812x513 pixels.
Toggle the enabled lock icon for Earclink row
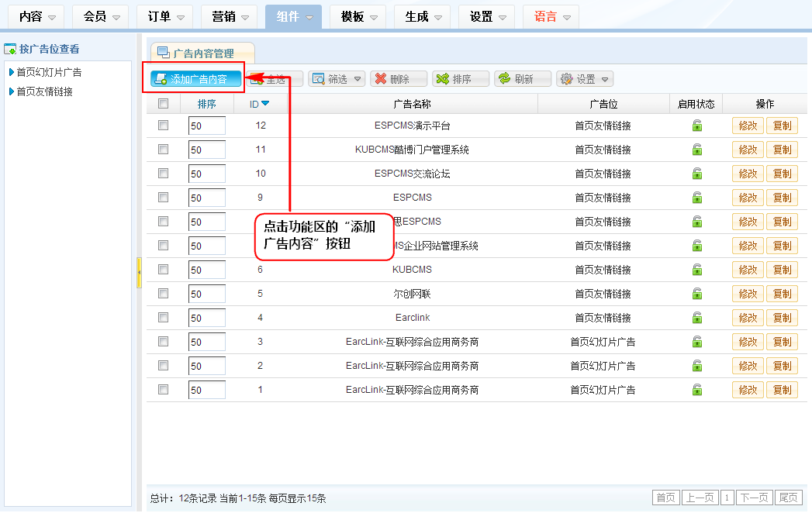[x=697, y=318]
